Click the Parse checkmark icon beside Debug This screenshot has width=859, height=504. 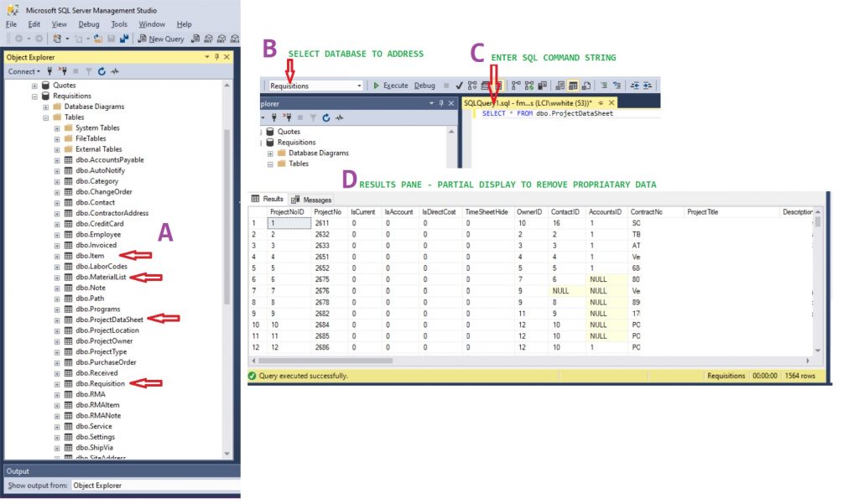[x=460, y=86]
